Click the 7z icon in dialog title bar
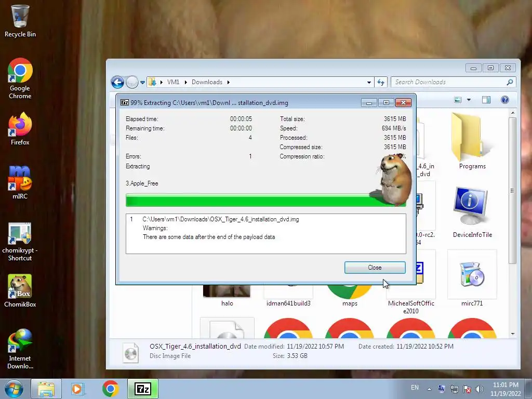This screenshot has width=532, height=399. 125,102
